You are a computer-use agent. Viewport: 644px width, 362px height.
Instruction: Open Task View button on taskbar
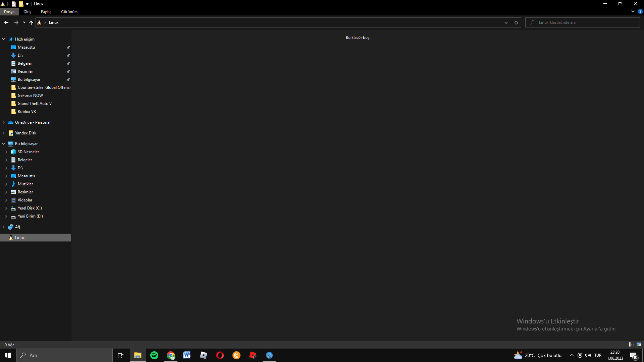tap(121, 355)
